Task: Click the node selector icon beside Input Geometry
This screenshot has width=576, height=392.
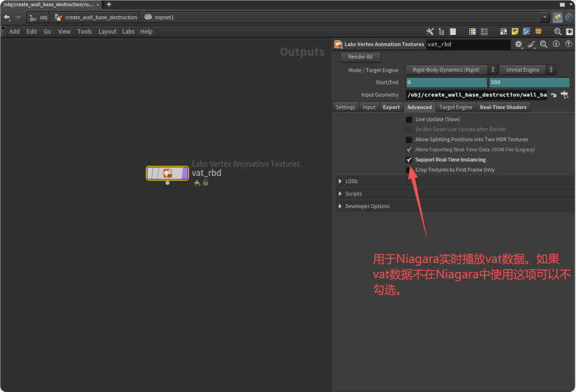Action: pos(565,95)
